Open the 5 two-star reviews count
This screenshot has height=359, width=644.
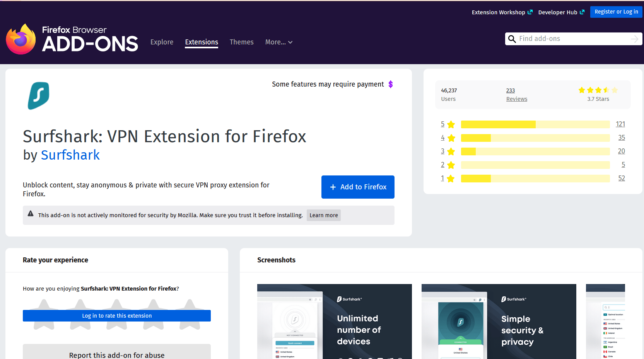tap(623, 165)
